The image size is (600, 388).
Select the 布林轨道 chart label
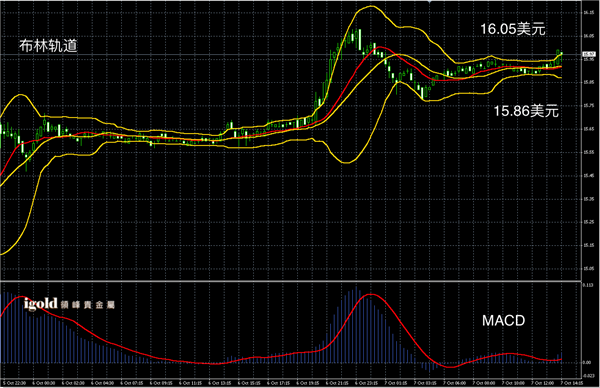point(49,46)
